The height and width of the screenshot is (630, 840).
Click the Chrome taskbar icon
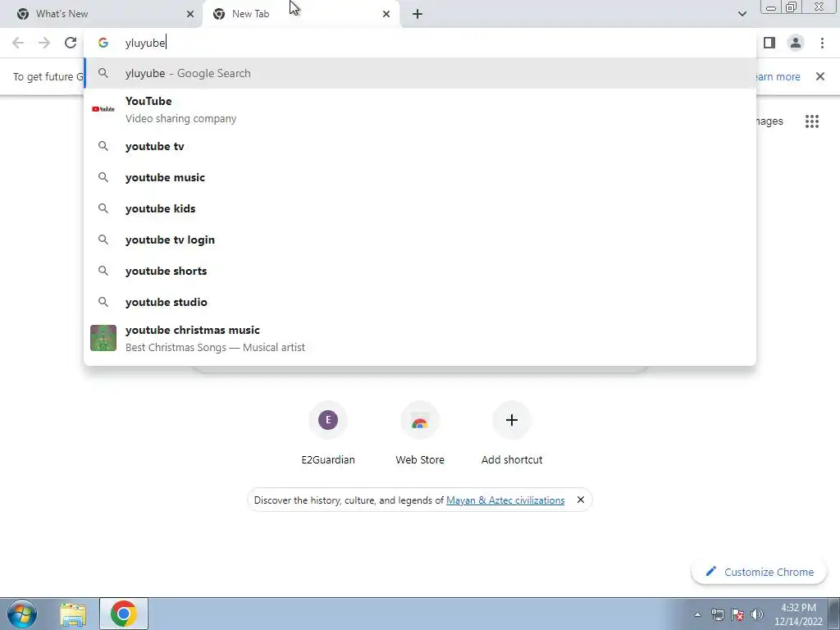(124, 614)
